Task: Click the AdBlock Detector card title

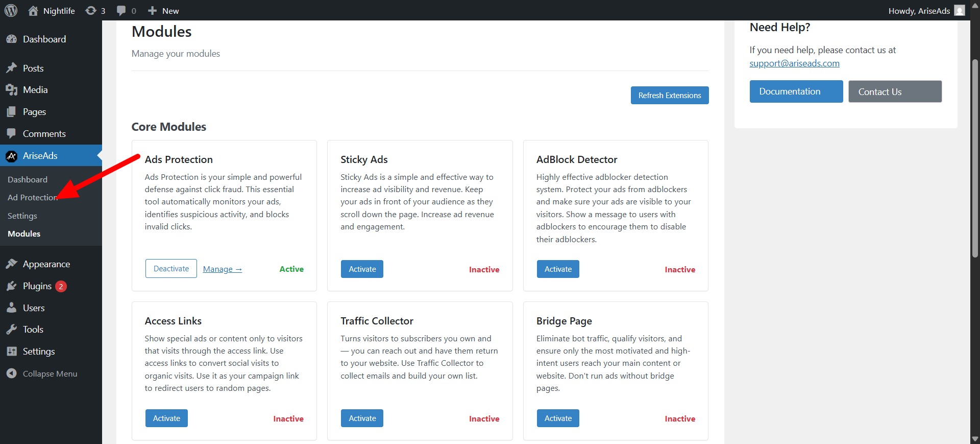Action: click(577, 159)
